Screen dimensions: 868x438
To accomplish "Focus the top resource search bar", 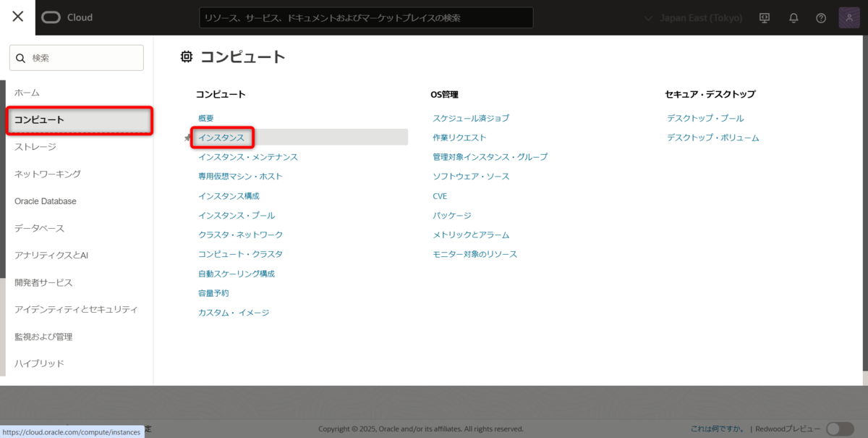I will tap(366, 18).
